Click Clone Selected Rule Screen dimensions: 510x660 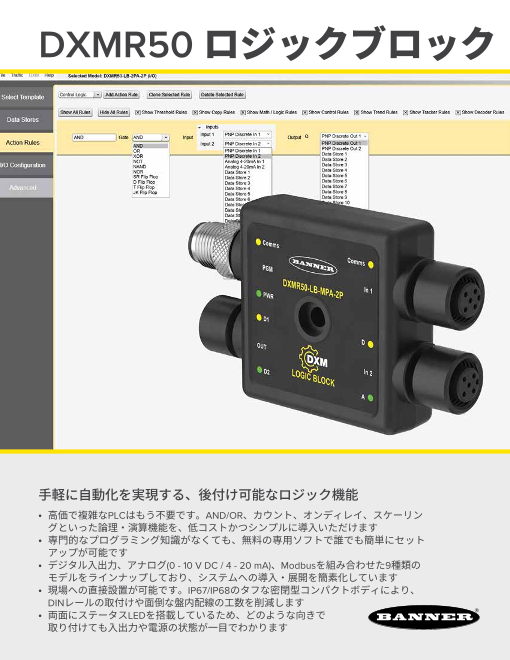pyautogui.click(x=169, y=95)
